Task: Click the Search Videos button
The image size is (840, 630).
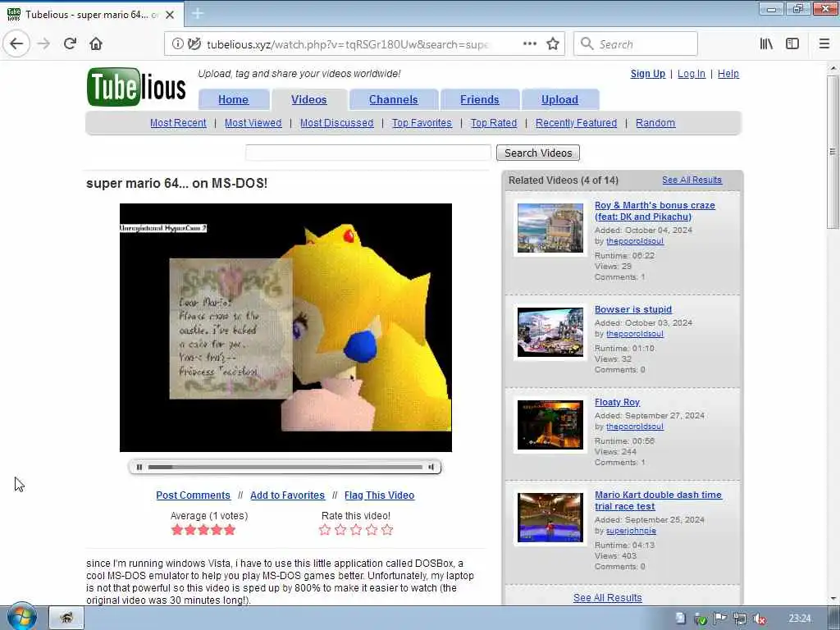Action: [x=538, y=153]
